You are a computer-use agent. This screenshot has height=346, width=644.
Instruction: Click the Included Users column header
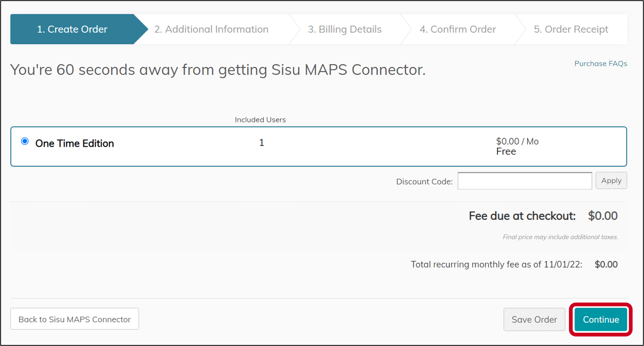pos(260,120)
